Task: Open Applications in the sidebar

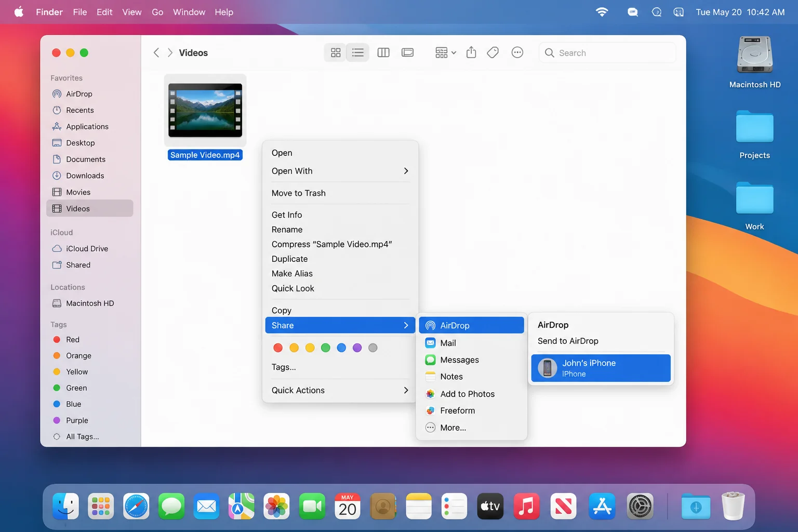Action: (x=89, y=127)
